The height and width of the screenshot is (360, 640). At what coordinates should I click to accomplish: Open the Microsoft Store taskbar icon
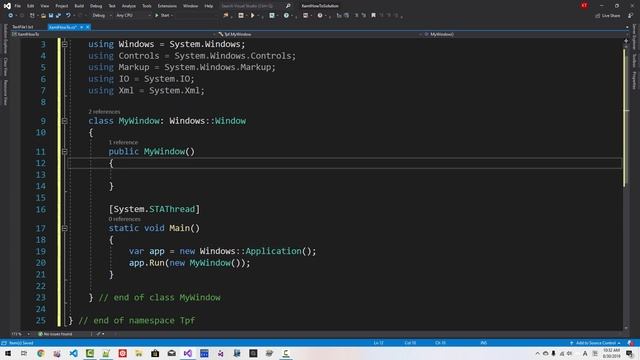[155, 353]
